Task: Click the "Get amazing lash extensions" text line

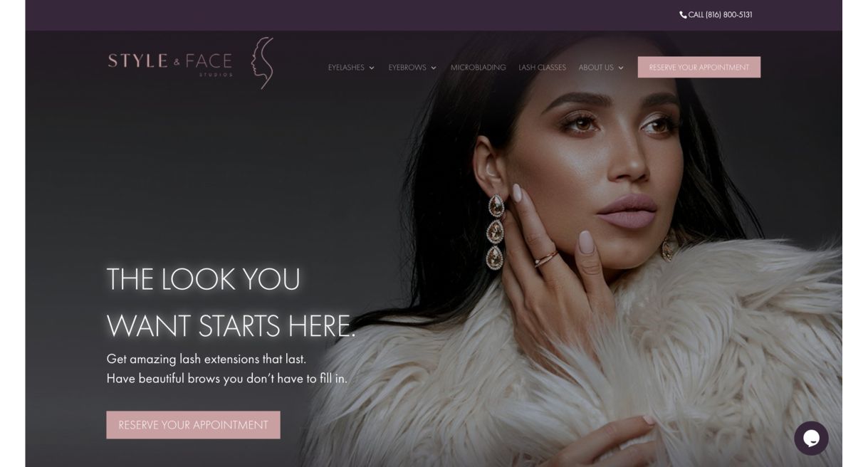Action: (x=206, y=359)
